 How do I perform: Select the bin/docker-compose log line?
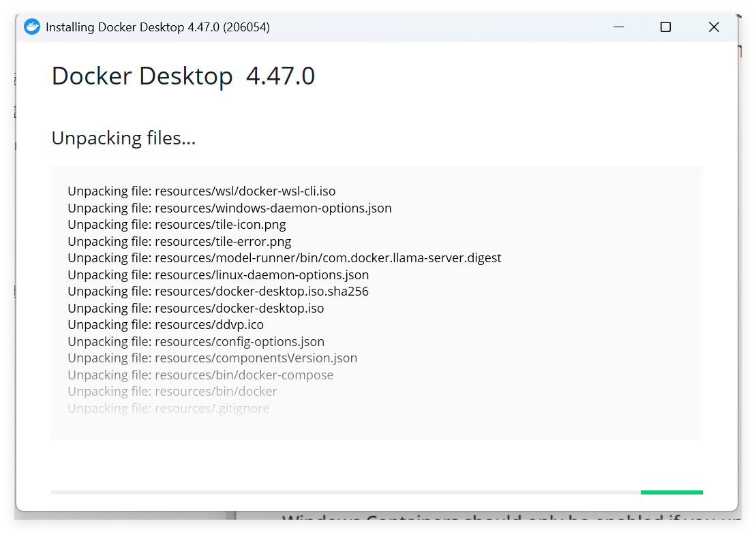pyautogui.click(x=200, y=375)
